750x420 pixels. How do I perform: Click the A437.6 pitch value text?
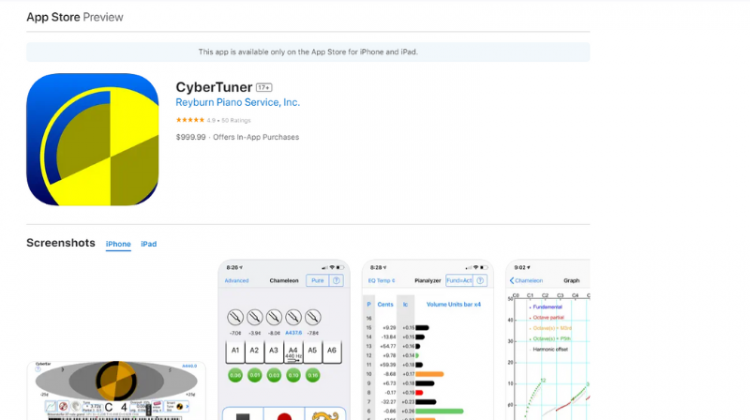293,333
